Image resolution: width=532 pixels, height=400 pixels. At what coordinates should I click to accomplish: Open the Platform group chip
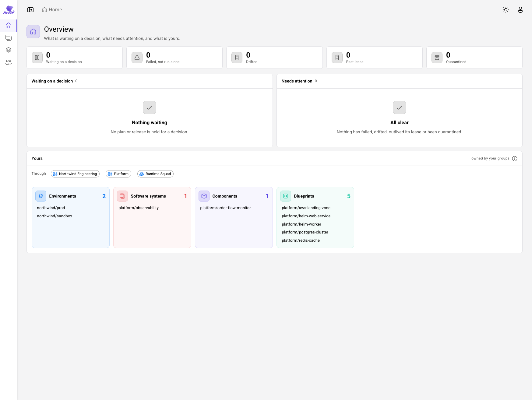point(118,174)
